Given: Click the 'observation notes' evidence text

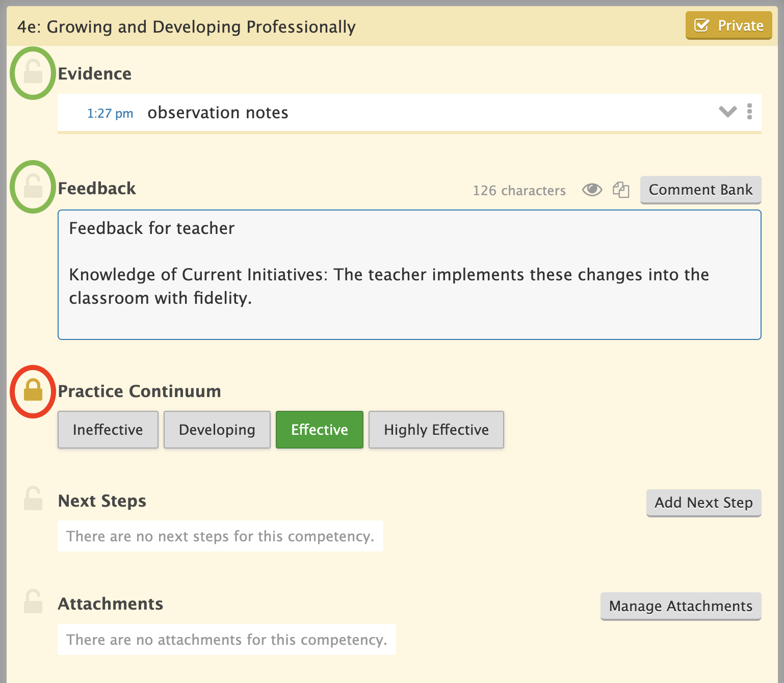Looking at the screenshot, I should click(x=218, y=113).
